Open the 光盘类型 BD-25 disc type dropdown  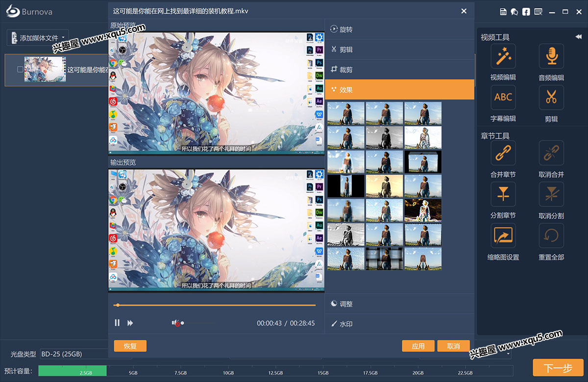73,354
